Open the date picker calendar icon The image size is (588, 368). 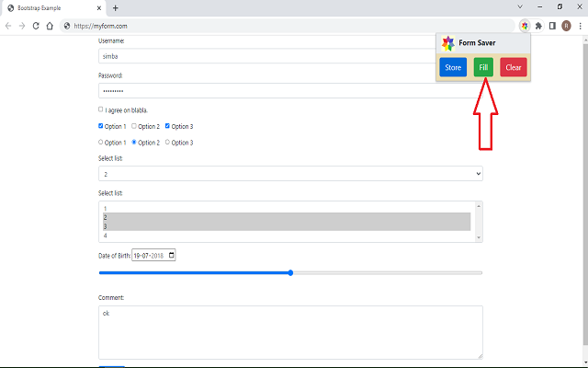pos(171,255)
